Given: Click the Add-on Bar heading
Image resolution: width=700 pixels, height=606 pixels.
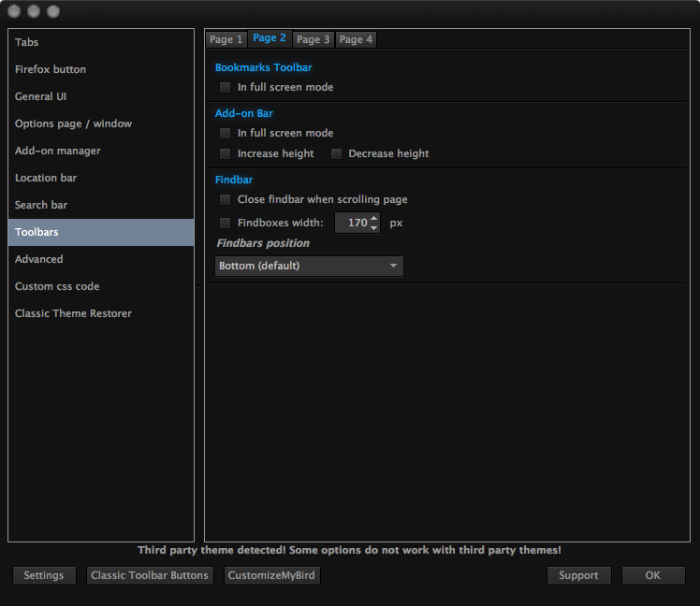Looking at the screenshot, I should (243, 113).
